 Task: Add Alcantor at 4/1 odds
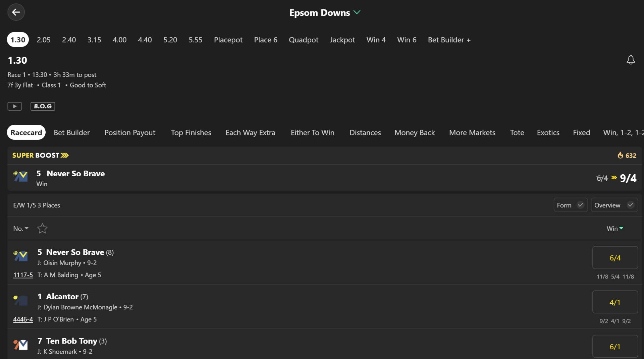click(615, 302)
